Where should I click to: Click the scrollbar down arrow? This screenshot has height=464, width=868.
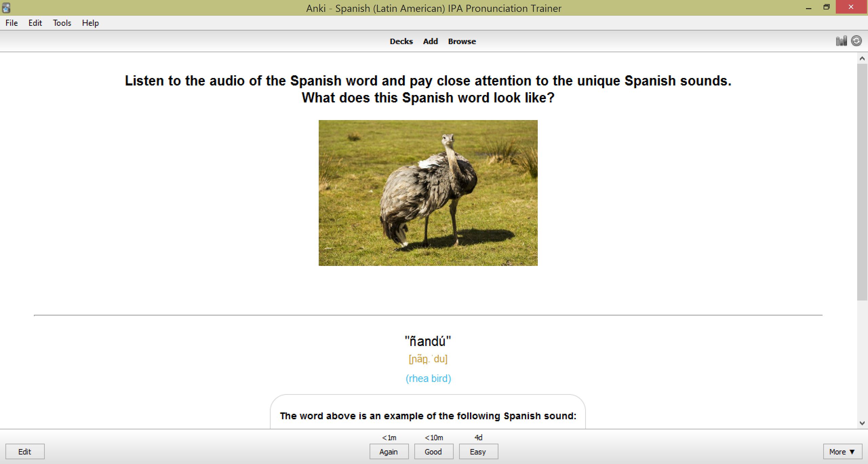tap(862, 423)
